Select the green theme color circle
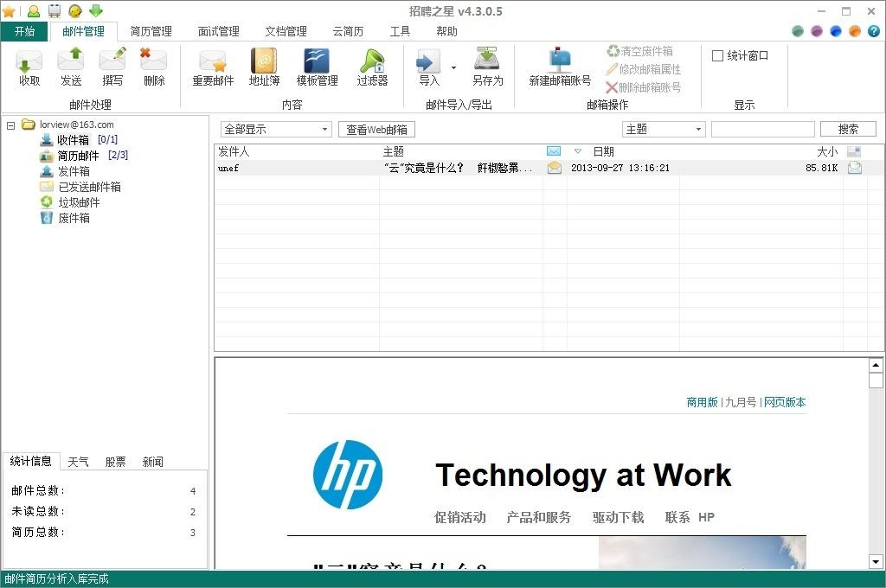 pos(798,31)
